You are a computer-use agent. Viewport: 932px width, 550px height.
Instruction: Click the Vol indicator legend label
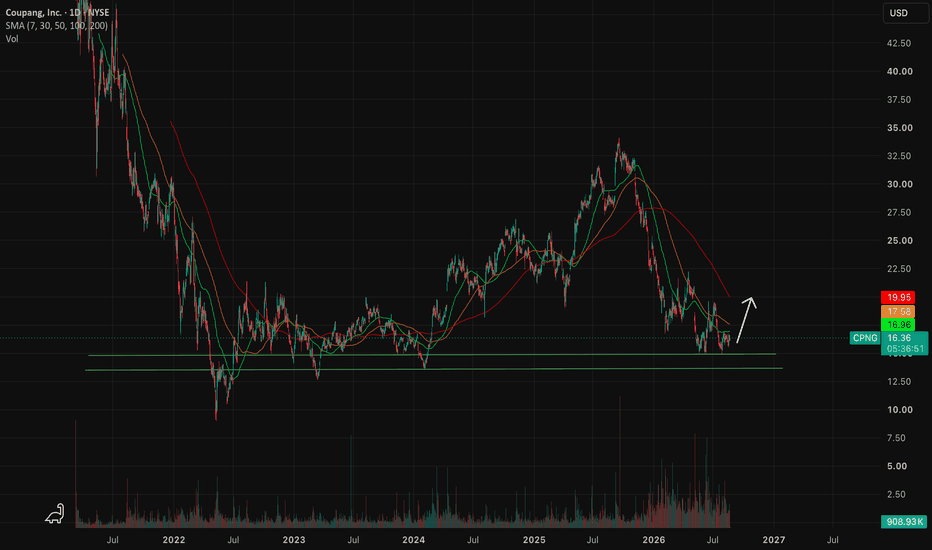(12, 39)
